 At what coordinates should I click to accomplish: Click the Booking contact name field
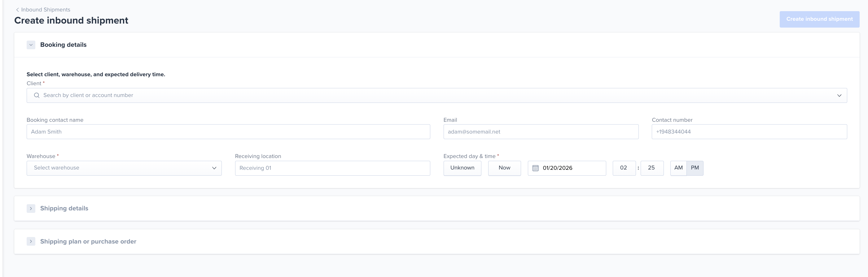(228, 132)
